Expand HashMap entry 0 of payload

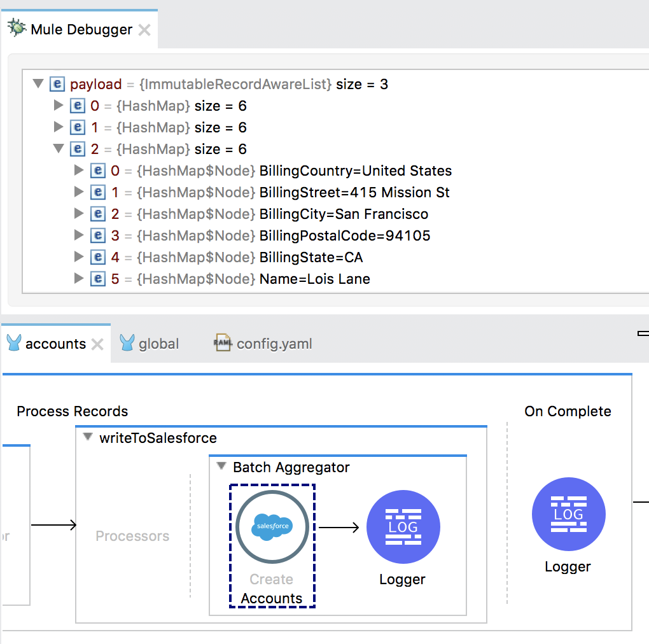pyautogui.click(x=59, y=105)
